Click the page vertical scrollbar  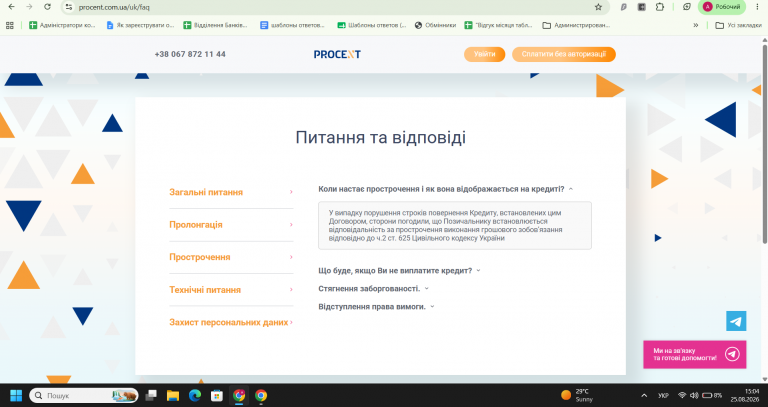[x=764, y=142]
